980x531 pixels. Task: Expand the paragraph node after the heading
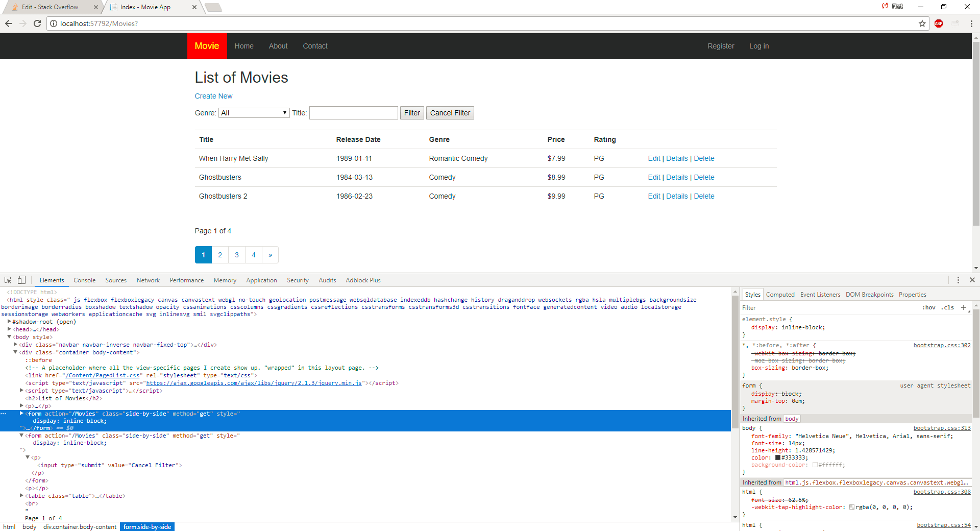click(21, 406)
